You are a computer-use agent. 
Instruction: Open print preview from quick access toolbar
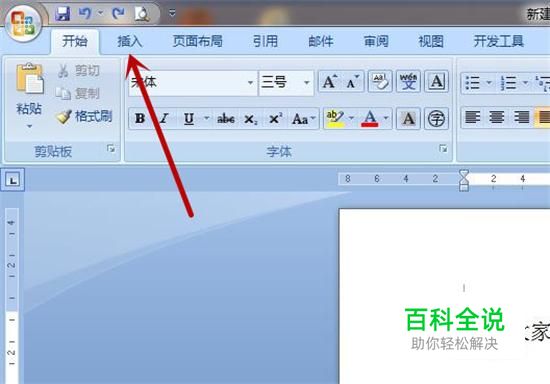click(x=142, y=14)
